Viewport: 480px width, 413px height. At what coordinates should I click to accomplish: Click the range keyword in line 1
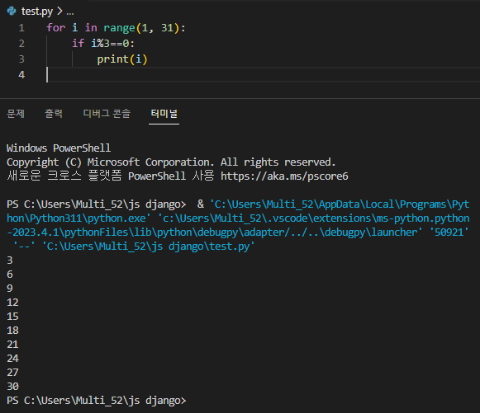pos(119,28)
